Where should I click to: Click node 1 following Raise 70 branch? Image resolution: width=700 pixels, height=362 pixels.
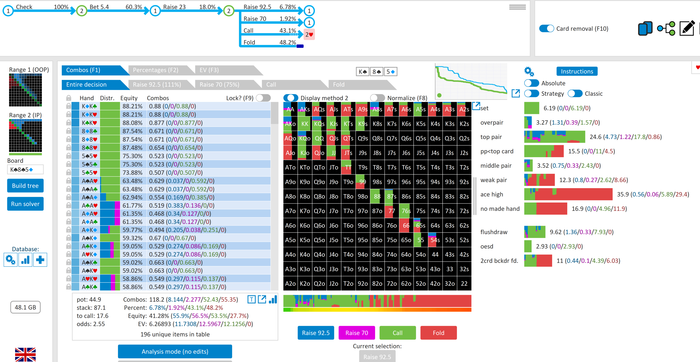310,22
